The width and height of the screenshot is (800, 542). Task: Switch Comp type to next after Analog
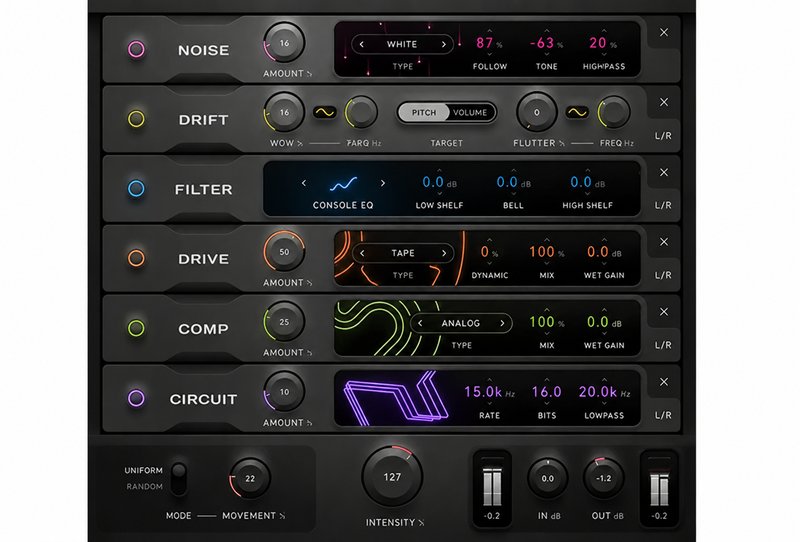(502, 323)
